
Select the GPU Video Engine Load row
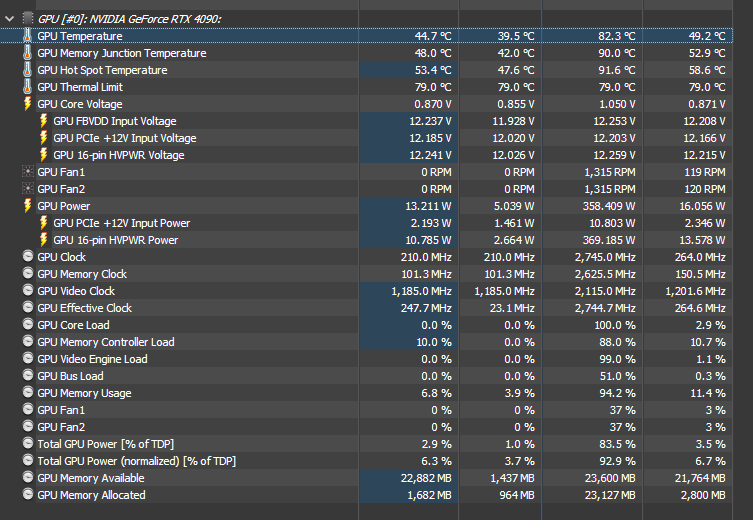tap(92, 359)
